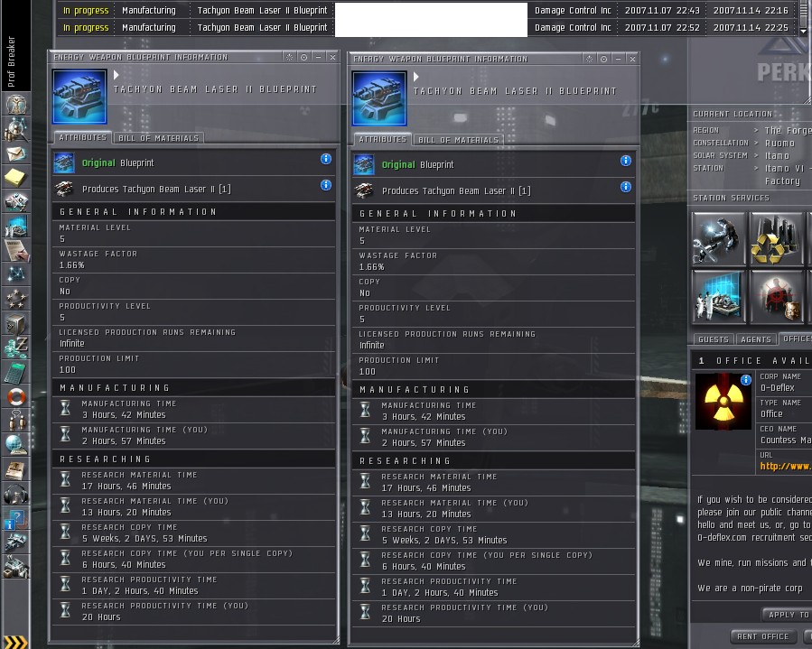Click "The Forge" region name
Screen dimensions: 812x649
point(789,131)
